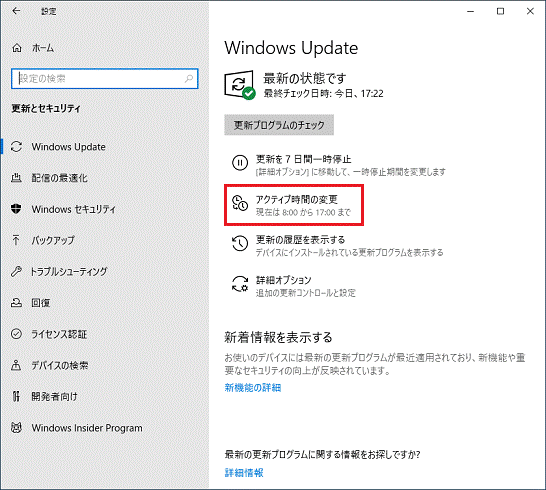
Task: Click the デバイスの検索 locator icon
Action: 16,365
